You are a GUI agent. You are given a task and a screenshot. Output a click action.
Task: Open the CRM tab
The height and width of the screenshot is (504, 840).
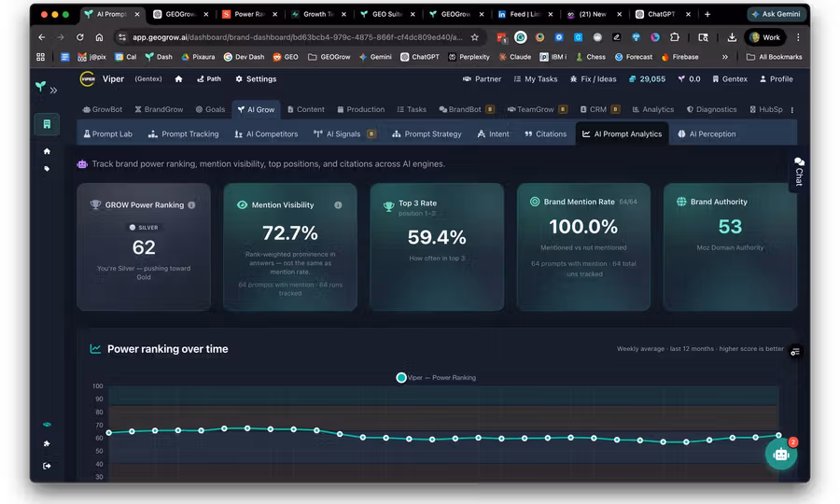(599, 109)
